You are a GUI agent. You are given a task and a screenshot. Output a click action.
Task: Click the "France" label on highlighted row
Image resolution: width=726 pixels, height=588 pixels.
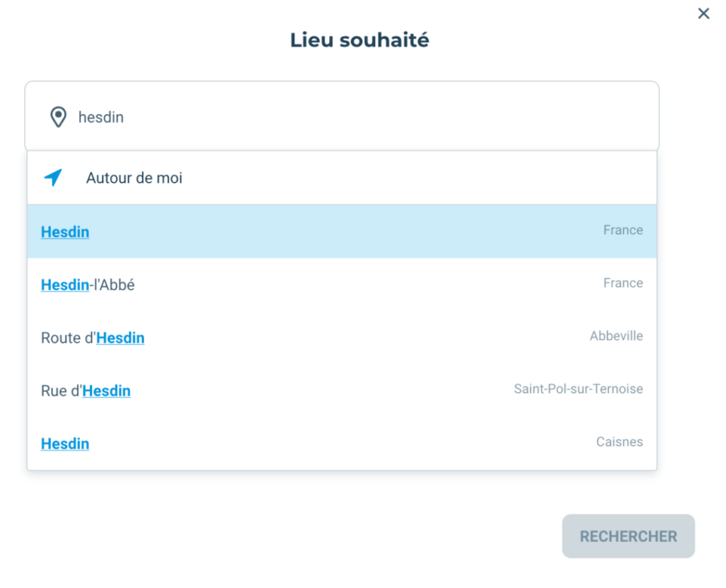point(622,230)
